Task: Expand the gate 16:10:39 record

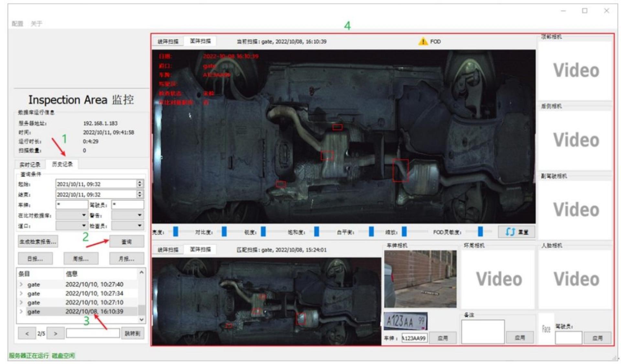Action: click(x=21, y=311)
